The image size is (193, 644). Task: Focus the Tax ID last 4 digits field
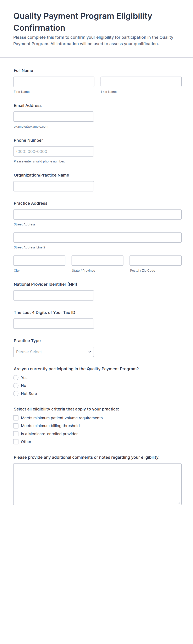pos(54,323)
